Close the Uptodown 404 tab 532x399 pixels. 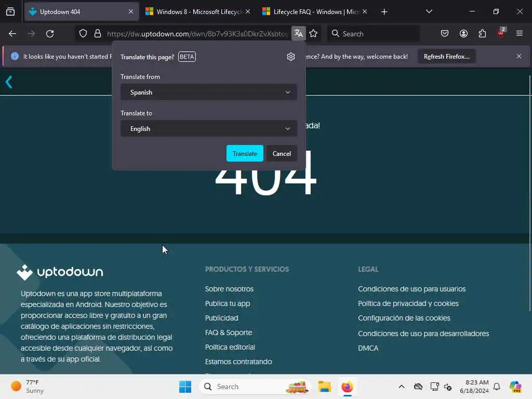tap(131, 11)
